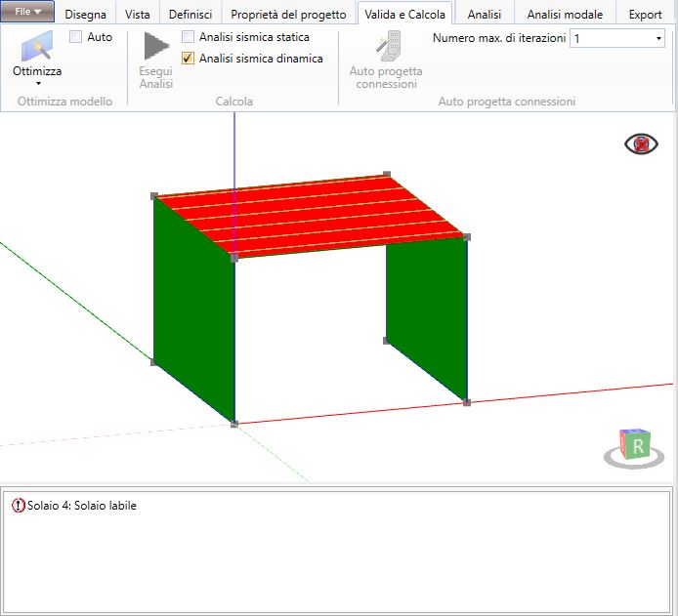
Task: Click the Auto progetta connessioni icon
Action: [388, 46]
